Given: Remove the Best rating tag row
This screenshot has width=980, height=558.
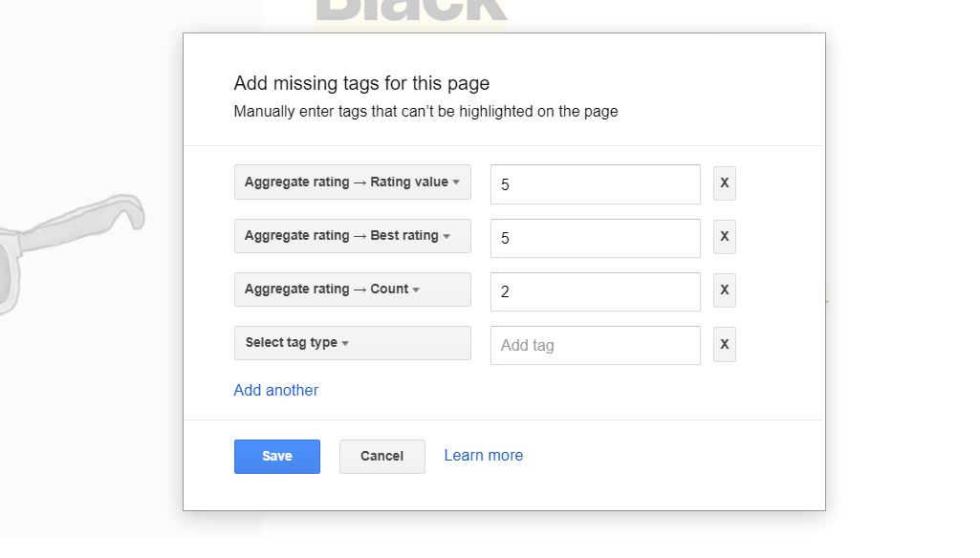Looking at the screenshot, I should click(x=724, y=237).
